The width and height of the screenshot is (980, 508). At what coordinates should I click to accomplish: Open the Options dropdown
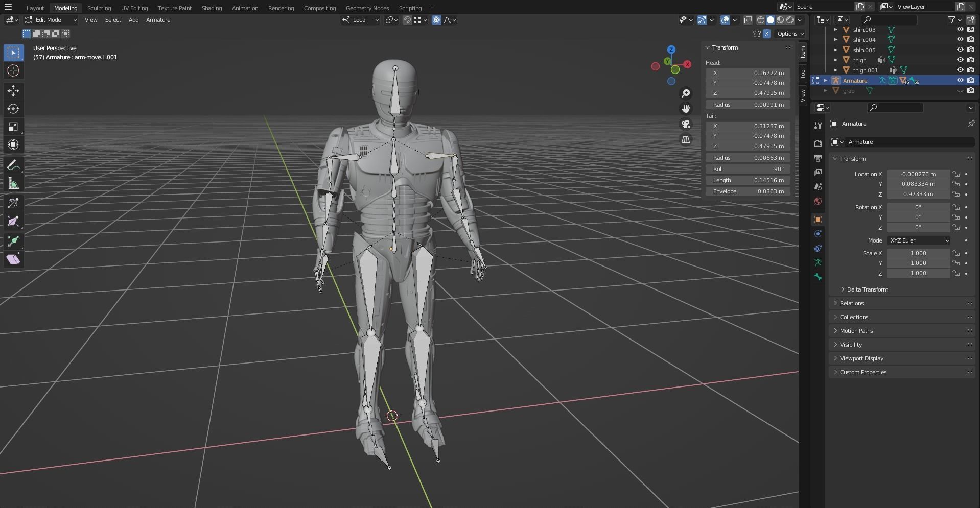790,34
